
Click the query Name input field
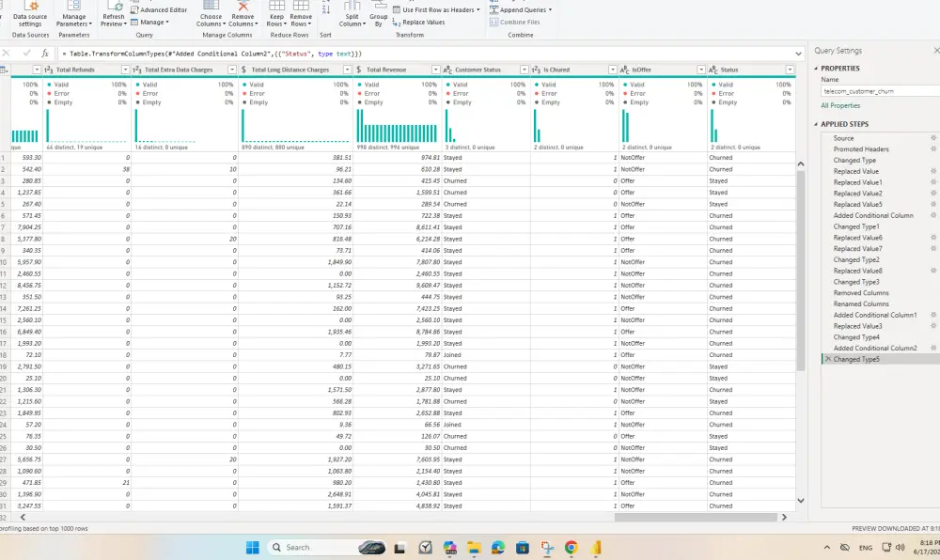tap(880, 91)
